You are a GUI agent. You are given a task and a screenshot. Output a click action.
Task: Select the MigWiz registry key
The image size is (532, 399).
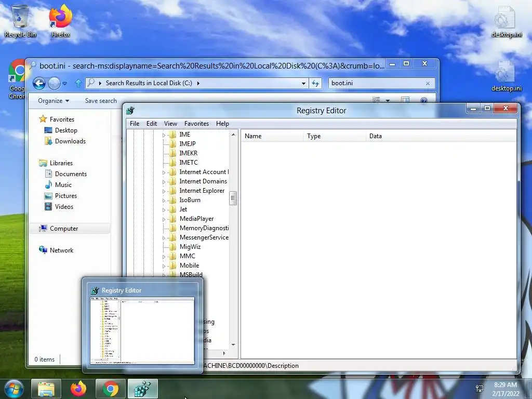(x=190, y=247)
